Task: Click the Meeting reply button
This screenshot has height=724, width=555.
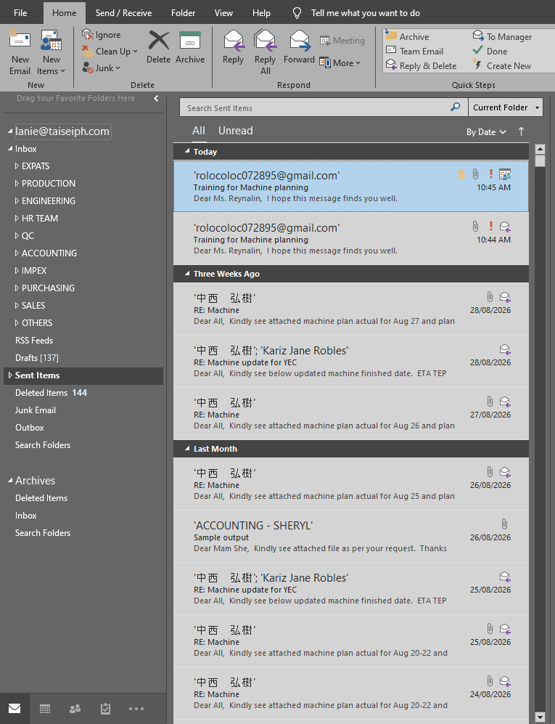Action: [342, 41]
